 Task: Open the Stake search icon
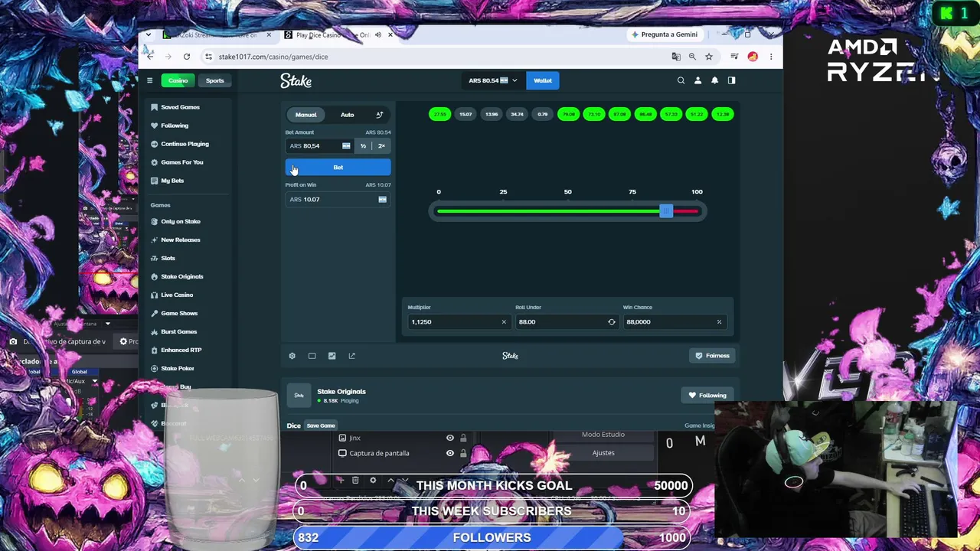(681, 80)
